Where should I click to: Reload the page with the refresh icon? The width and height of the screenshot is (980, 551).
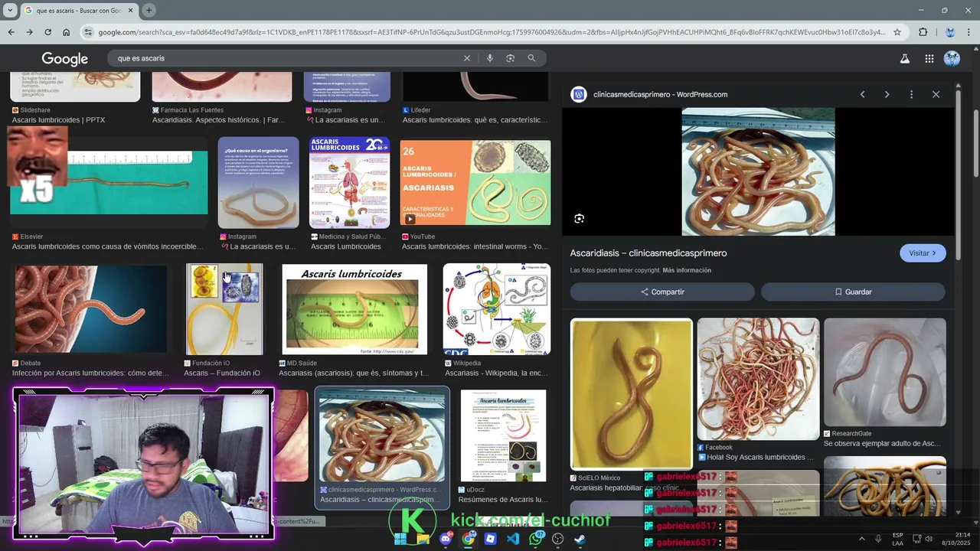pos(47,32)
